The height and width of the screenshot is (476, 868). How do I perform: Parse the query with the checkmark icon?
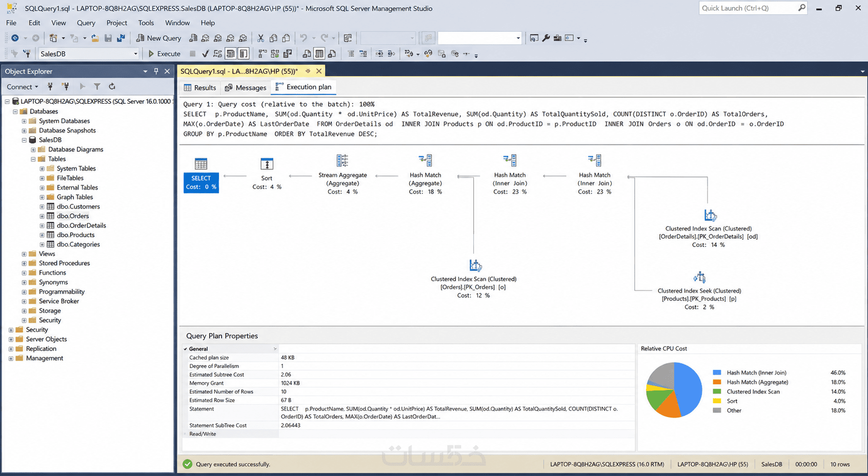[x=206, y=53]
